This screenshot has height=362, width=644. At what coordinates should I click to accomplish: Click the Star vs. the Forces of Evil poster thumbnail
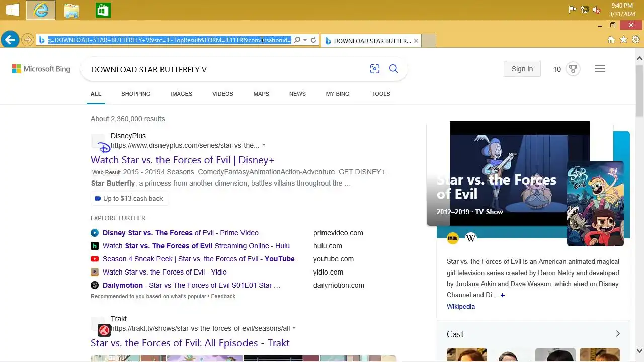point(595,203)
